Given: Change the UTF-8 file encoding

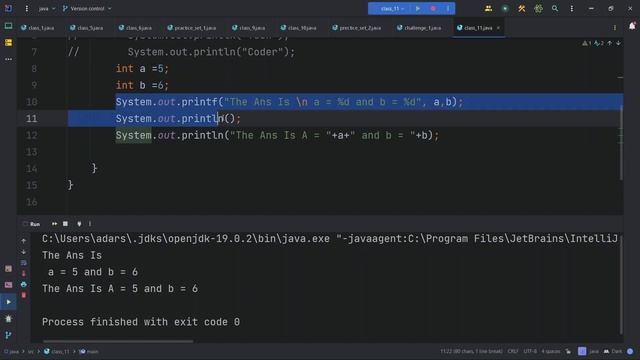Looking at the screenshot, I should click(x=530, y=351).
